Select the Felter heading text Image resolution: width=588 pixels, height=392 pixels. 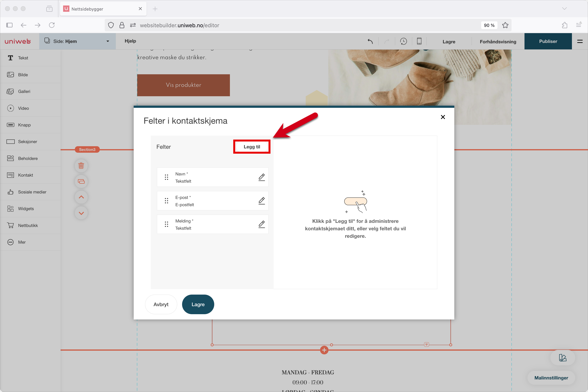point(163,147)
